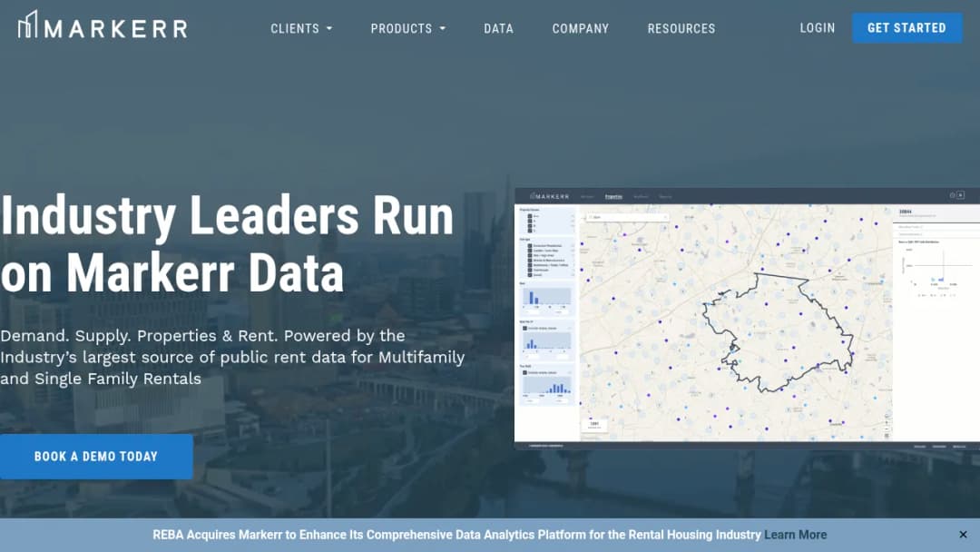This screenshot has width=980, height=552.
Task: Click the Login link
Action: [818, 28]
